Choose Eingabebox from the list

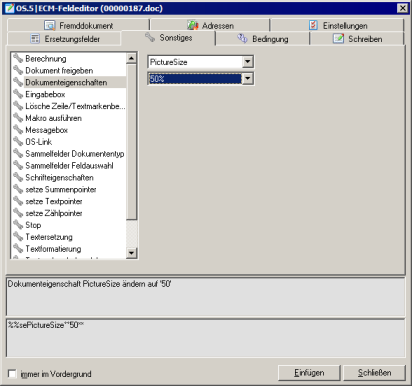pos(45,94)
